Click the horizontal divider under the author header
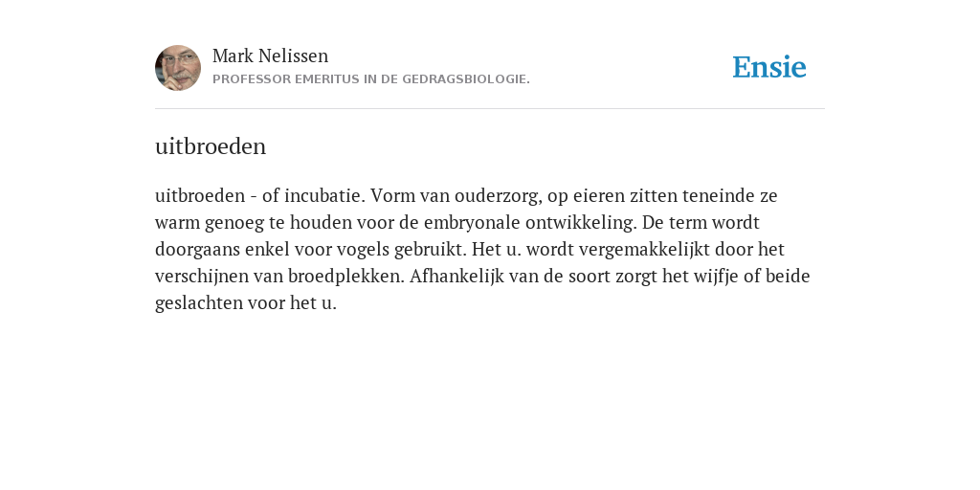The image size is (980, 490). click(x=490, y=109)
